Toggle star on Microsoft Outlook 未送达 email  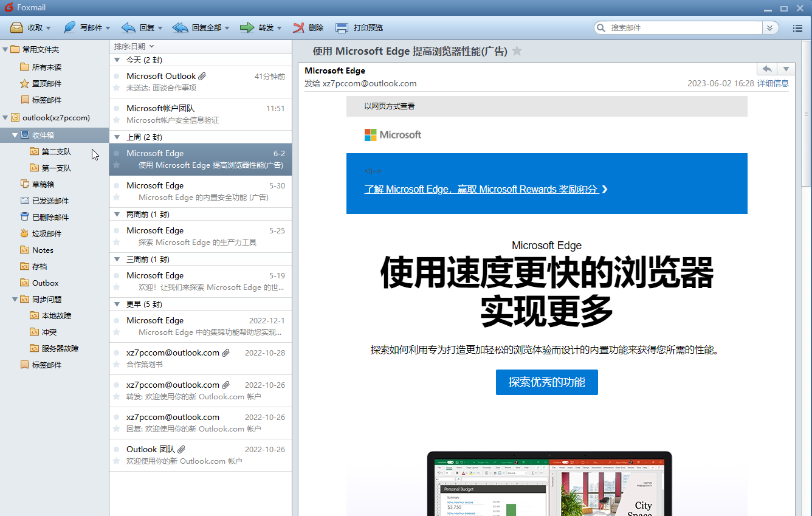pyautogui.click(x=116, y=88)
